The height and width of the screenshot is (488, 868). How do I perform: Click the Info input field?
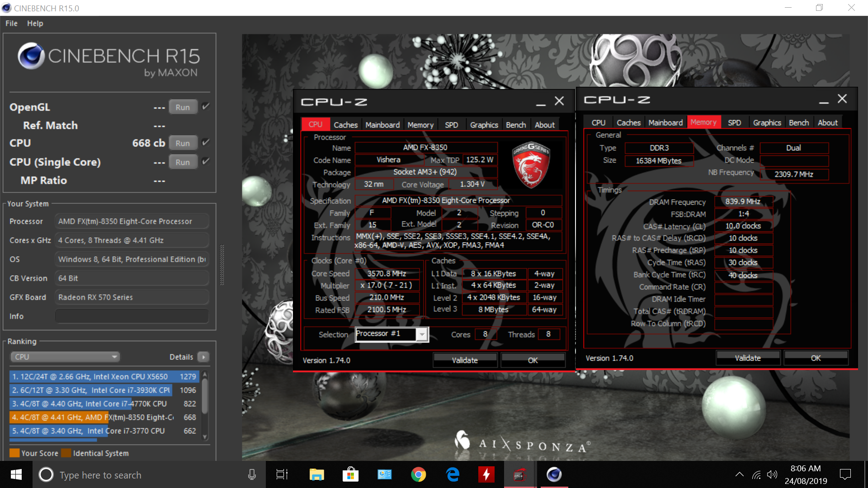(132, 316)
